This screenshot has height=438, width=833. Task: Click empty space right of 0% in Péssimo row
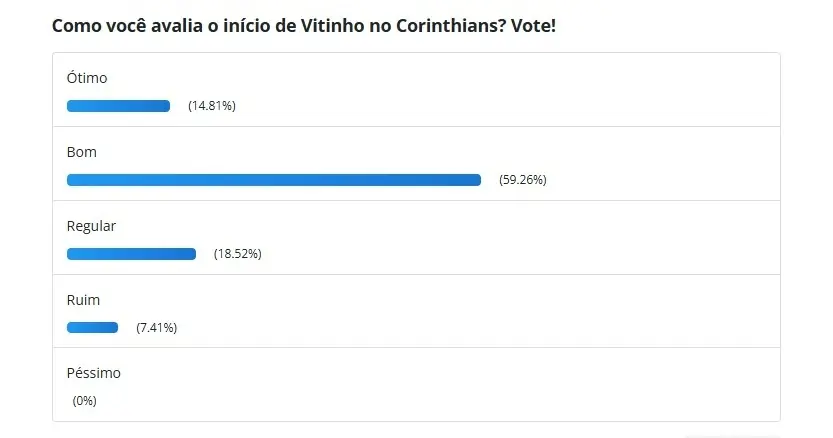[x=430, y=401]
